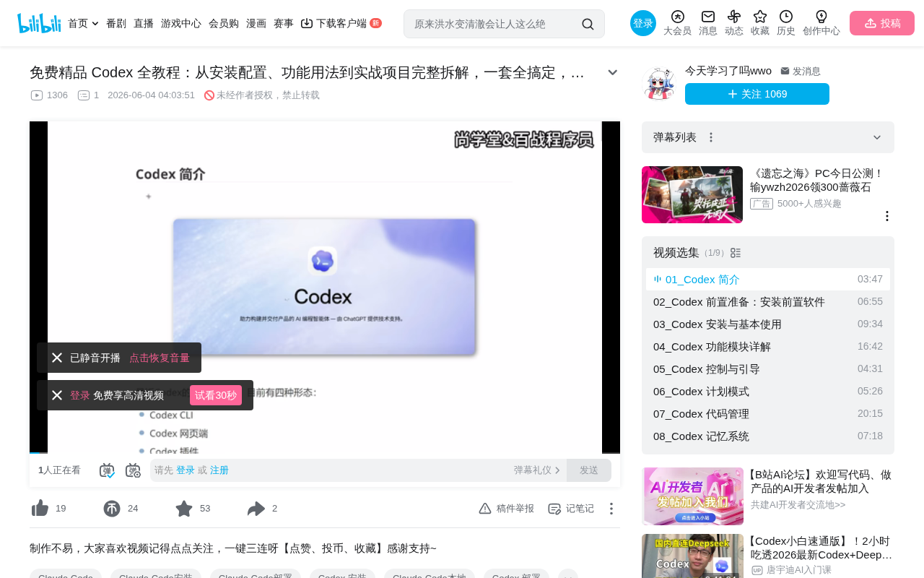Open more options beside 记笔记
This screenshot has width=924, height=578.
coord(611,509)
